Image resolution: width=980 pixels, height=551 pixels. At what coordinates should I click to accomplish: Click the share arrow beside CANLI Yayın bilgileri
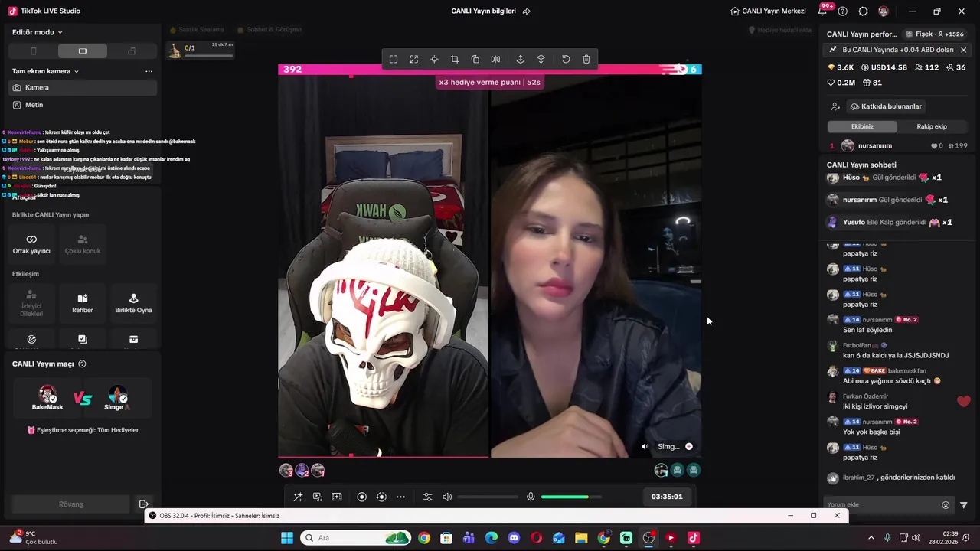pos(527,11)
